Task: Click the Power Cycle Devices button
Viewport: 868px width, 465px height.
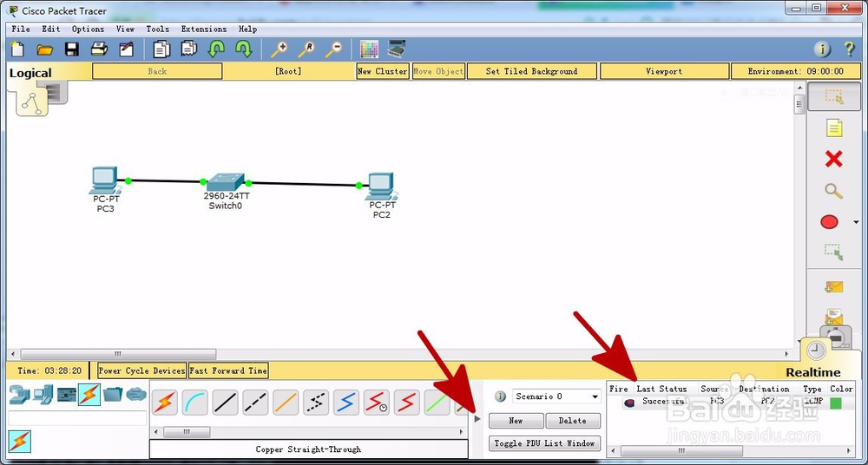Action: pos(141,370)
